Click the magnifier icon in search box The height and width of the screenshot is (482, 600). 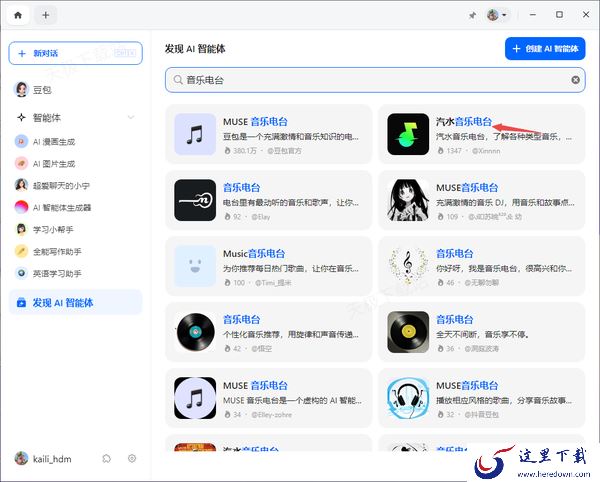tap(178, 80)
